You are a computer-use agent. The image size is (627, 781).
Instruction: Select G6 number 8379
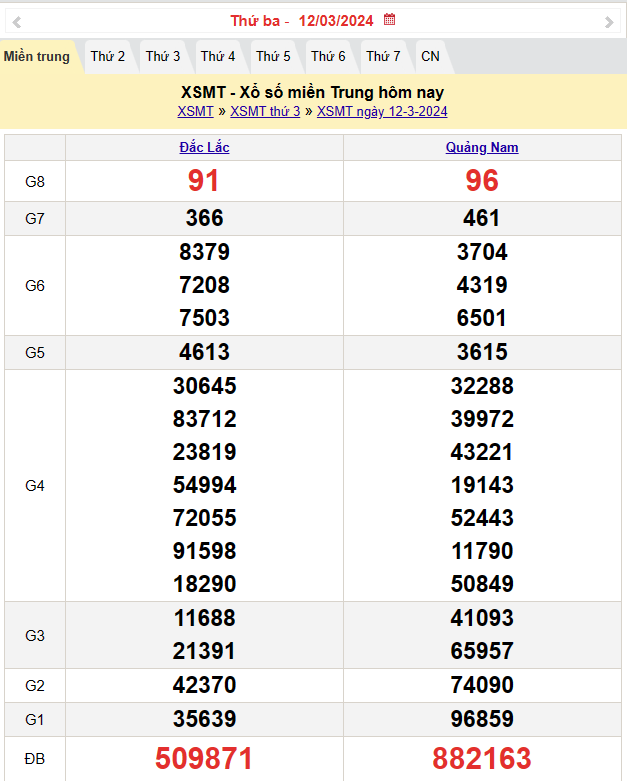[x=204, y=252]
